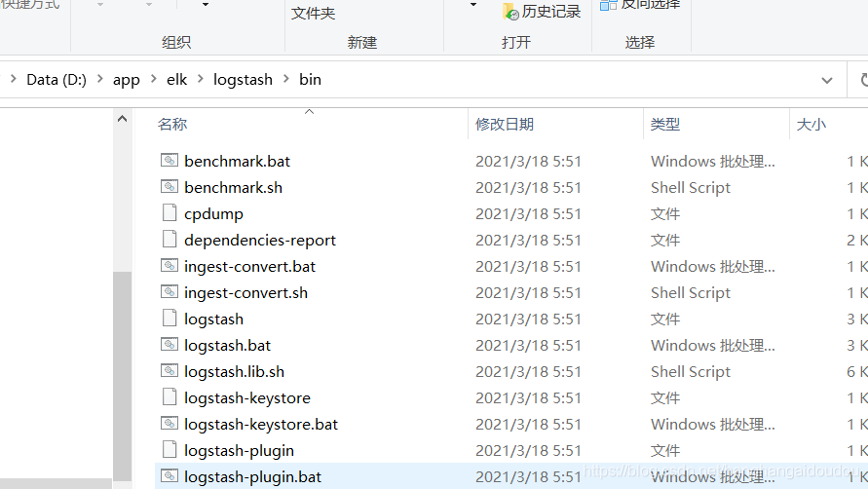
Task: Click the benchmark.bat file icon
Action: click(170, 161)
